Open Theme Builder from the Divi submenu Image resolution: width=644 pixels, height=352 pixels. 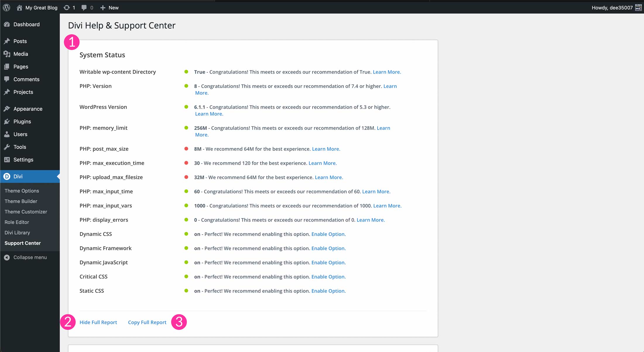pos(21,201)
